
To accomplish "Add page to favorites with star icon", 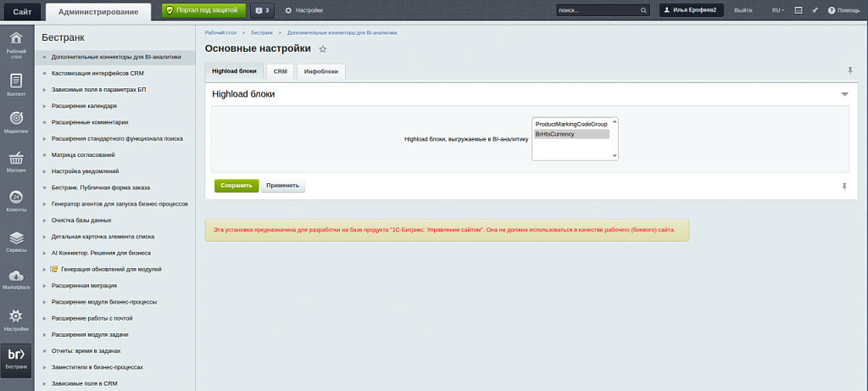I will 323,49.
